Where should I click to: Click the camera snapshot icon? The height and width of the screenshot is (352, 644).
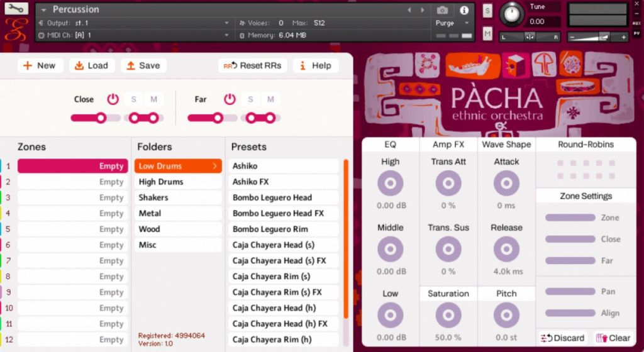(443, 10)
